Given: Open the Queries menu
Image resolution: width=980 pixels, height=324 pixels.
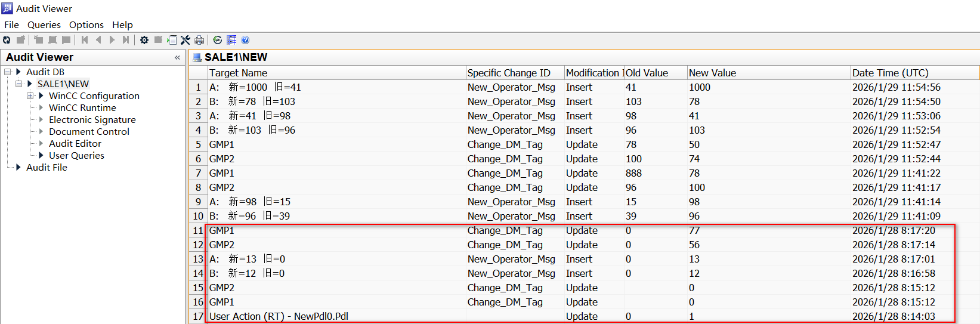Looking at the screenshot, I should click(44, 24).
